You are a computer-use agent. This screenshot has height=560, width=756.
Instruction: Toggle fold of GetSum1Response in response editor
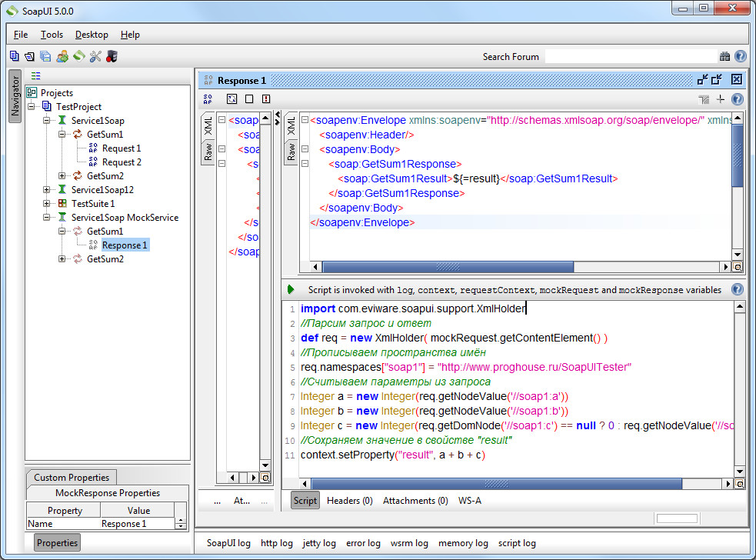(305, 164)
